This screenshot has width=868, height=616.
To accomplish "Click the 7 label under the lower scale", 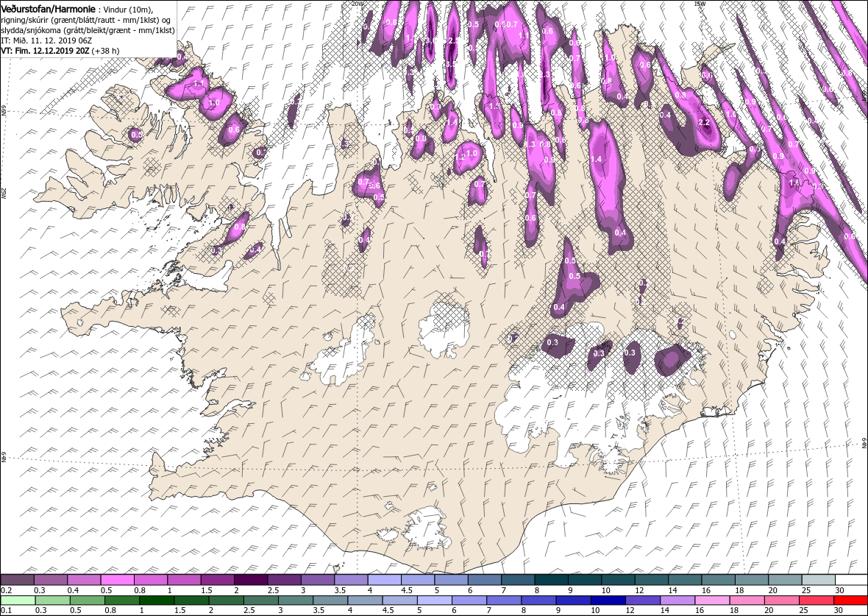I will point(489,611).
